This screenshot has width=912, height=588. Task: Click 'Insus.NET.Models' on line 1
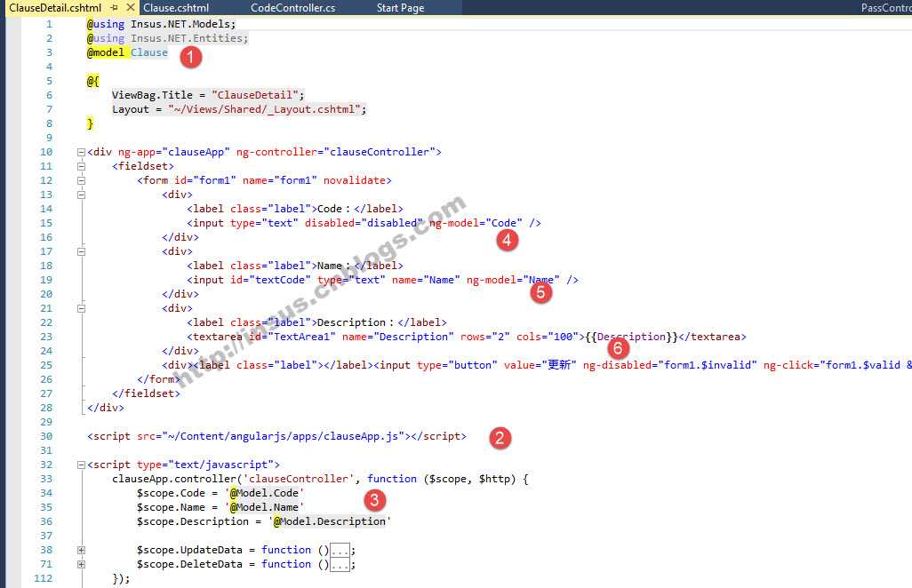click(181, 24)
